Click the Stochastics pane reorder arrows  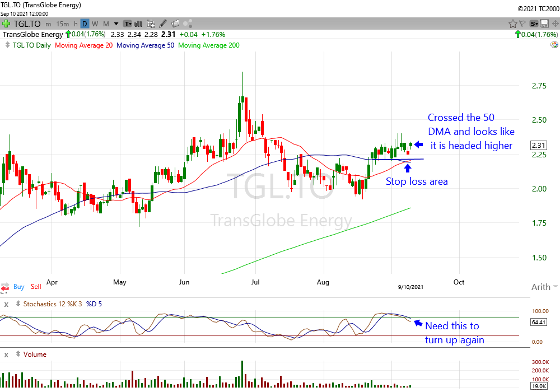point(18,304)
